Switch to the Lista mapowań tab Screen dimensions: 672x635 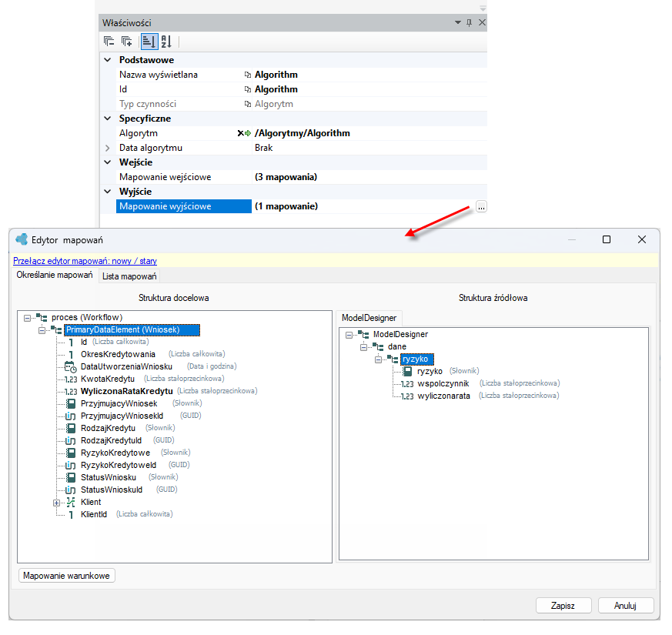point(129,276)
